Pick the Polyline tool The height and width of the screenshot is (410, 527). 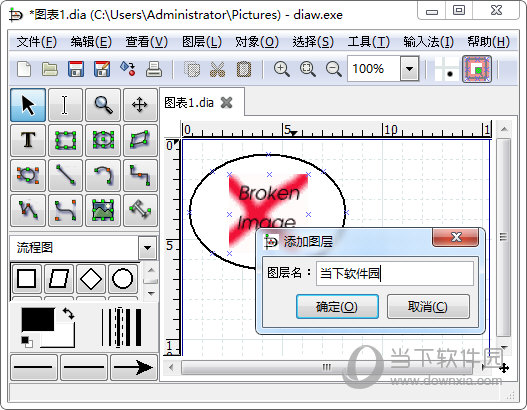pos(28,210)
